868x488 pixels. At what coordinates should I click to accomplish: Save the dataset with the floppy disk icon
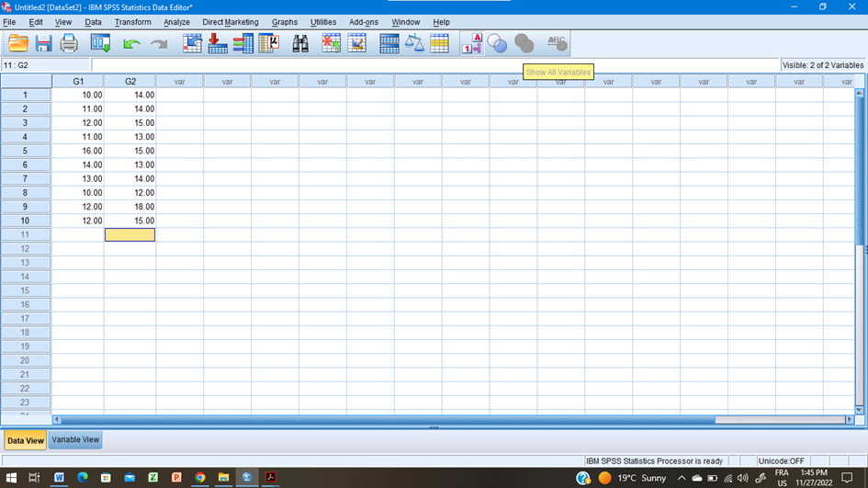[x=43, y=43]
